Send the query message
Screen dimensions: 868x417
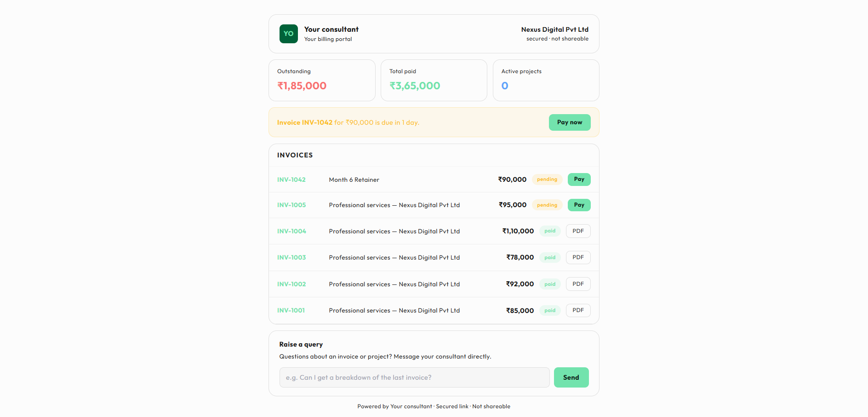pyautogui.click(x=571, y=377)
